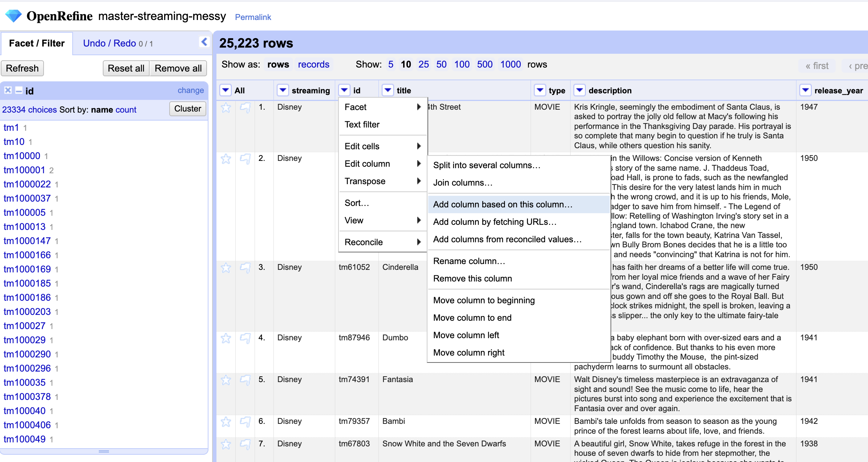Expand the View submenu
868x462 pixels.
pyautogui.click(x=383, y=220)
